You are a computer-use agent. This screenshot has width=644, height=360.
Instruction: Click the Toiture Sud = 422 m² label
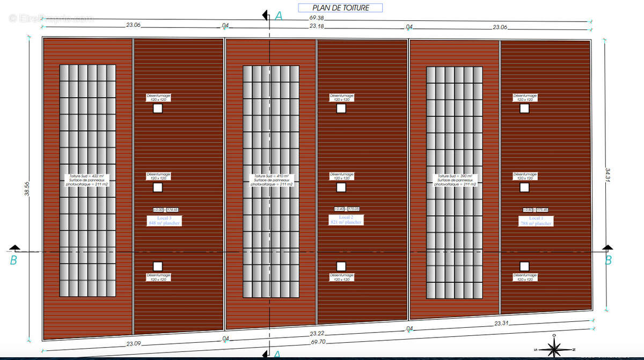[89, 180]
